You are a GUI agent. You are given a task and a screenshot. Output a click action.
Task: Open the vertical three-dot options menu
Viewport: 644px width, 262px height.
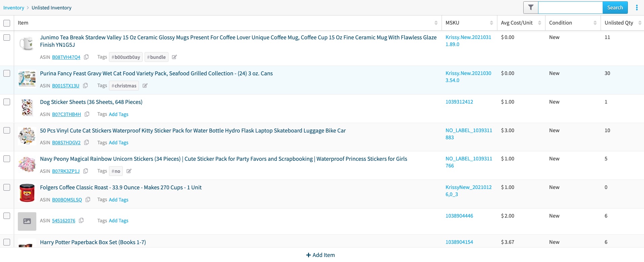click(x=637, y=7)
